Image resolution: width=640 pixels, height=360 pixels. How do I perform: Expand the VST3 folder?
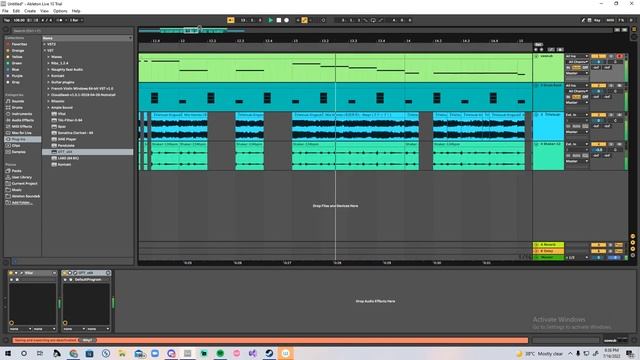[x=45, y=44]
